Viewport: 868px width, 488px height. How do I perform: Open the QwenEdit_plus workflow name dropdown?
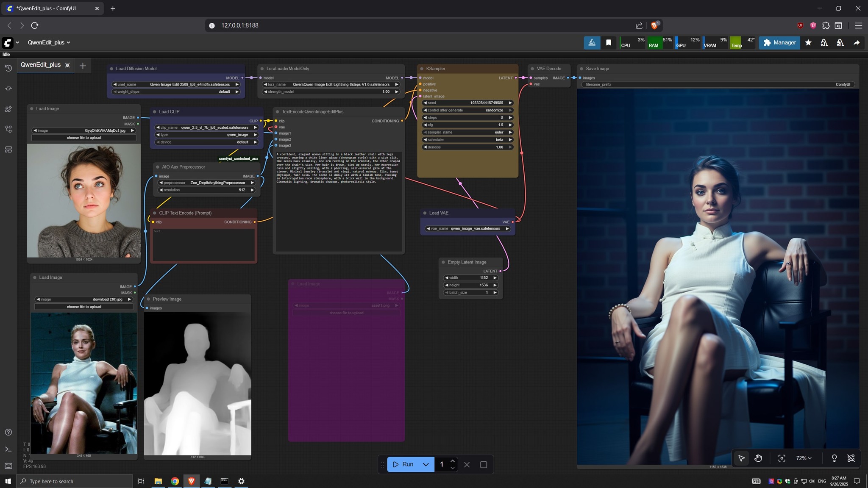[x=49, y=42]
